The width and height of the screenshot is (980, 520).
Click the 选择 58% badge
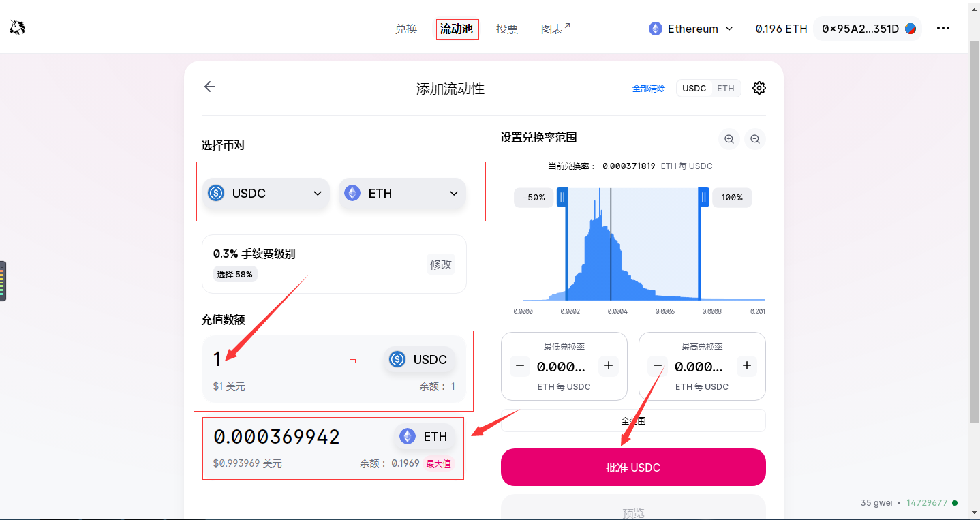tap(235, 275)
